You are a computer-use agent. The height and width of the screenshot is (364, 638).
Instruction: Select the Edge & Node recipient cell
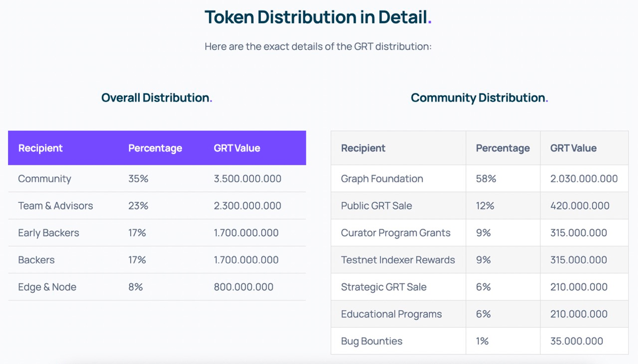tap(47, 287)
